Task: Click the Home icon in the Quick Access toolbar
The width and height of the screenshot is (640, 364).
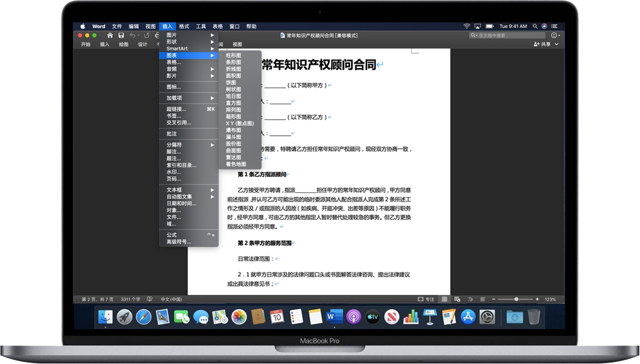Action: click(x=110, y=35)
